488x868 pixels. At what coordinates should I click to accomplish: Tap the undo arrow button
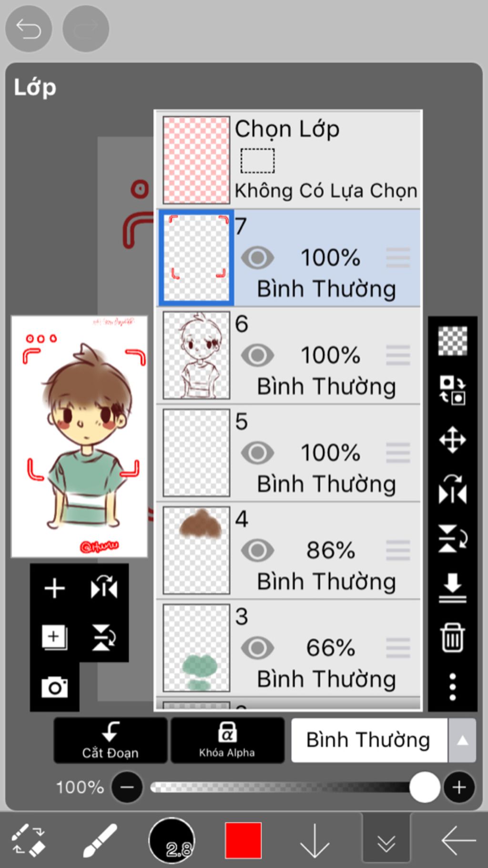coord(28,29)
